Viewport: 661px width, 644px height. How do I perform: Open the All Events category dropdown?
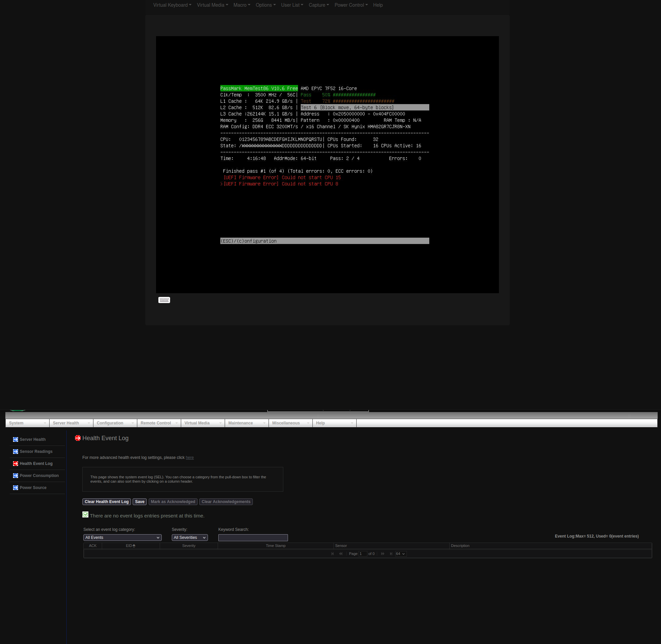click(x=122, y=538)
